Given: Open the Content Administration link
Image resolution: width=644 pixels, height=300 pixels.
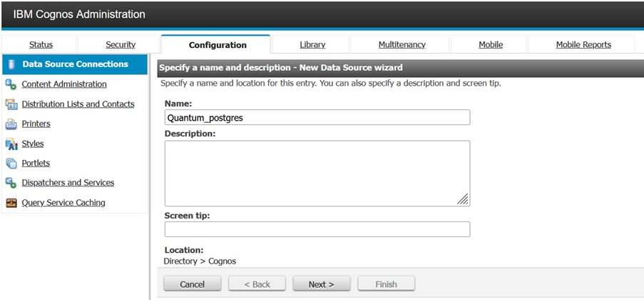Looking at the screenshot, I should pos(64,84).
